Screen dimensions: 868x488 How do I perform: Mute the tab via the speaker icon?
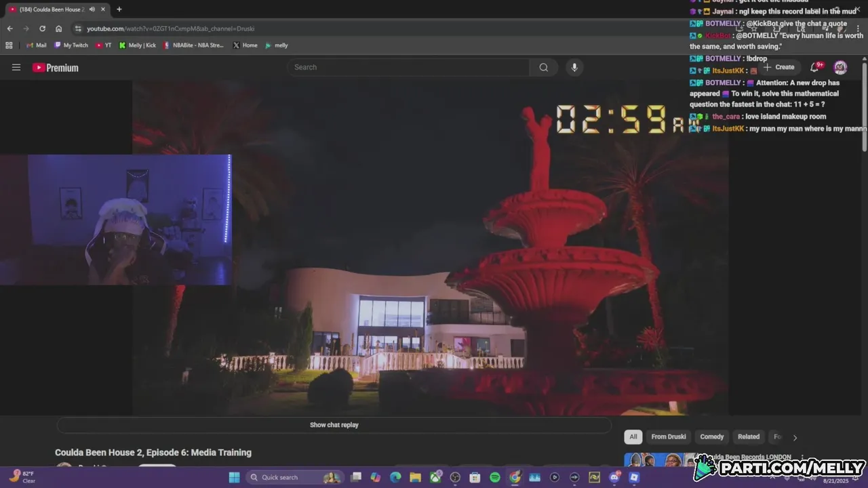92,9
